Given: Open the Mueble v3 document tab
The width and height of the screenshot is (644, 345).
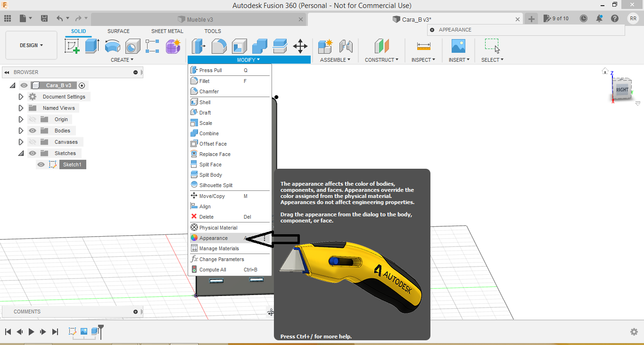Looking at the screenshot, I should (199, 19).
